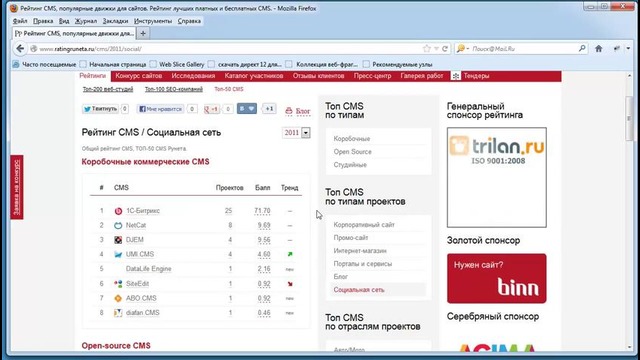Open the Firefox home page icon
Image resolution: width=640 pixels, height=360 pixels.
(x=598, y=49)
